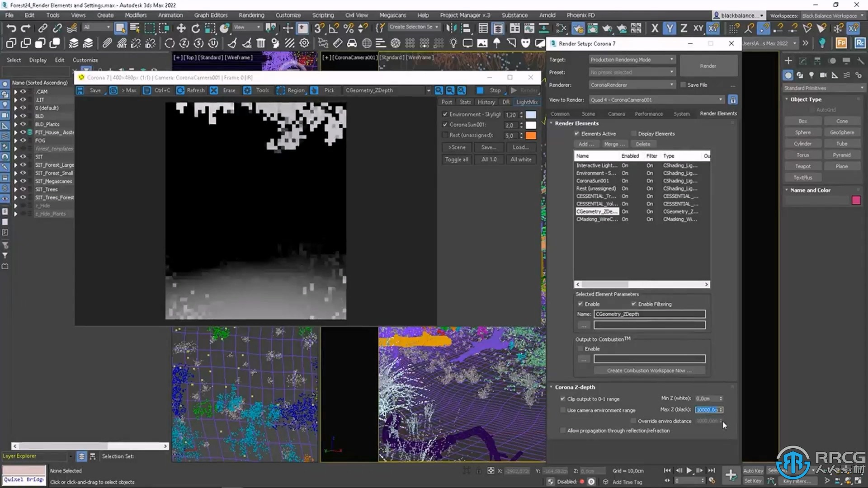Open the Megascans menu
Viewport: 868px width, 488px height.
[392, 15]
